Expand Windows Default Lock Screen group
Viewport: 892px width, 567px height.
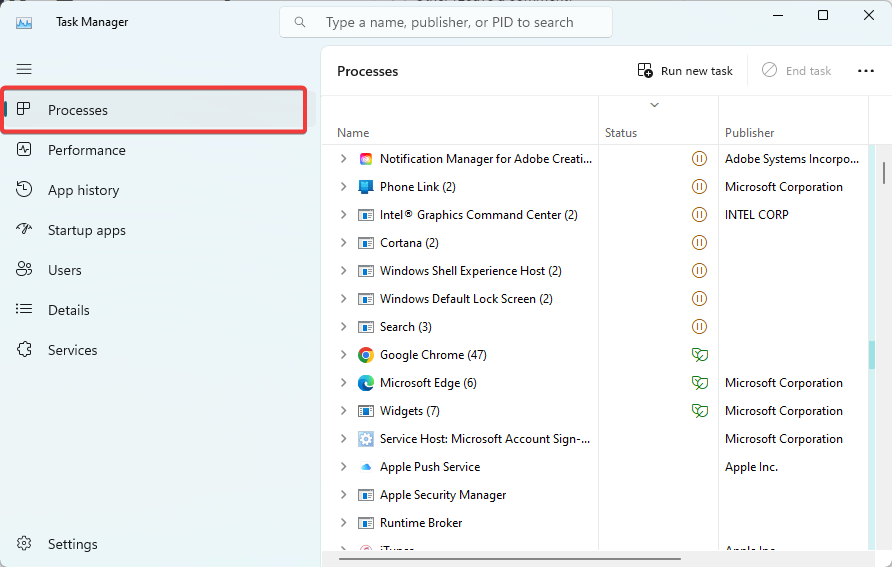tap(343, 299)
